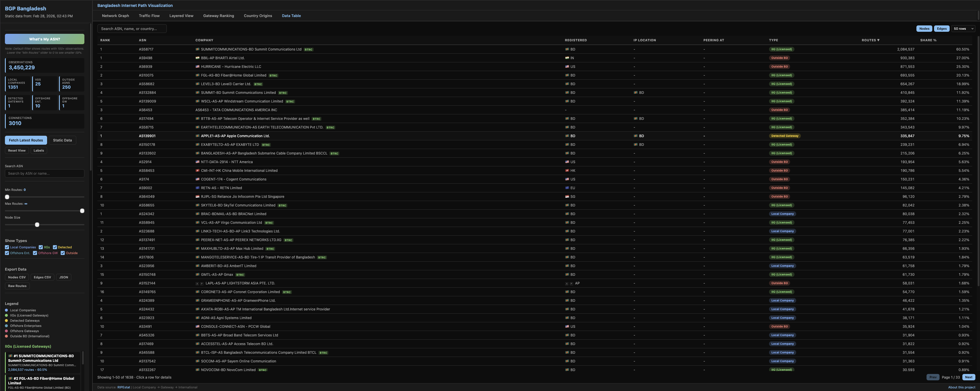Click the BD flag icon next to AS58717
The height and width of the screenshot is (391, 980).
coord(197,49)
